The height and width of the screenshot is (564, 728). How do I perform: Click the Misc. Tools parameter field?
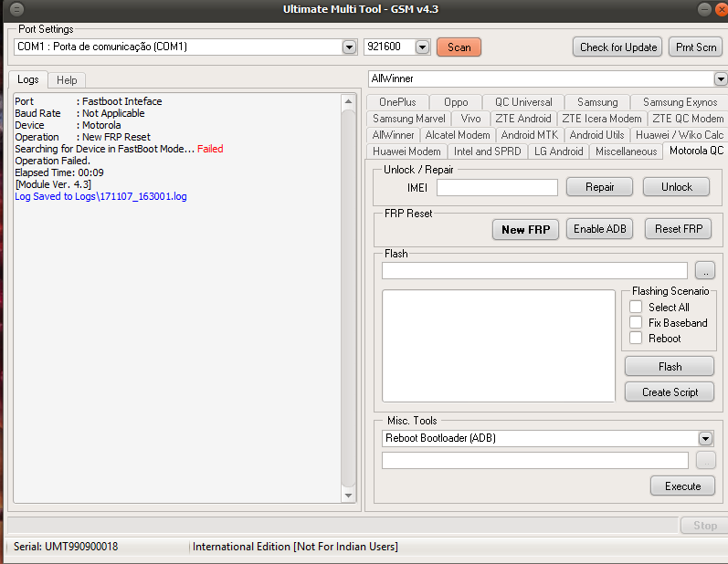click(535, 461)
